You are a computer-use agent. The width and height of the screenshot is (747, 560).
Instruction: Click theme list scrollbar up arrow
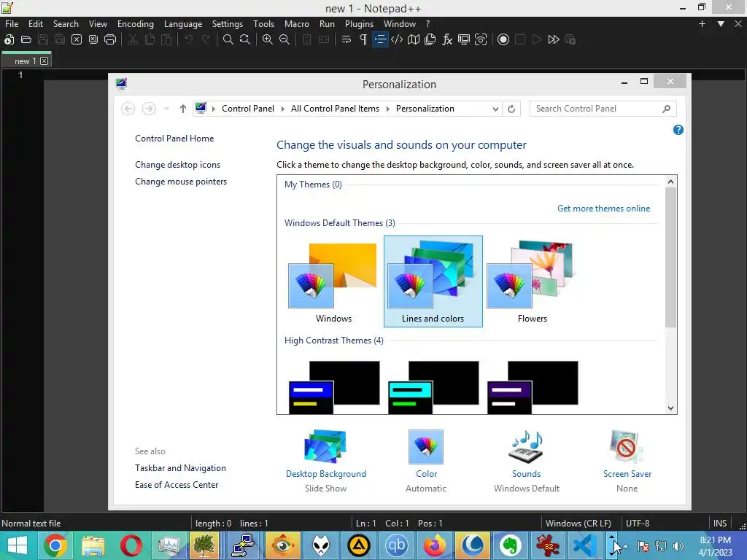tap(671, 182)
